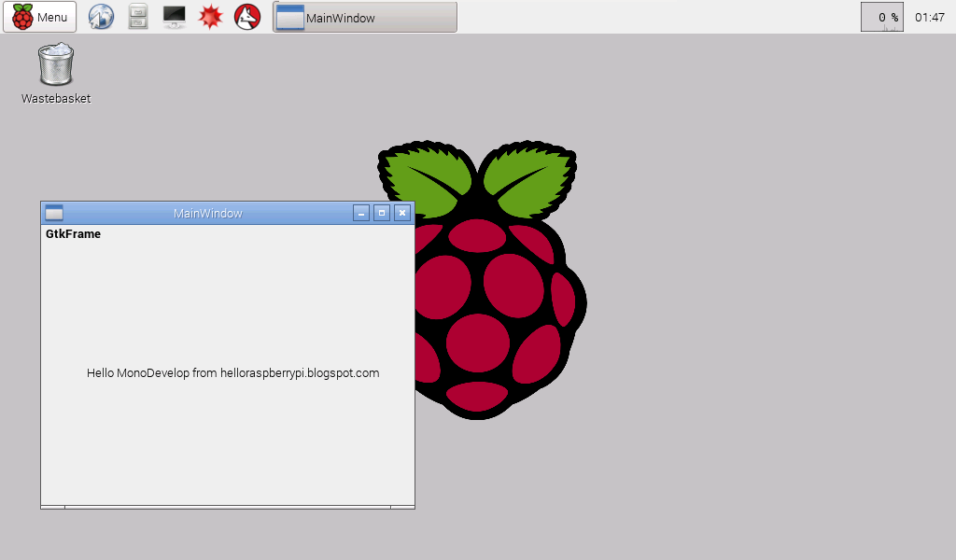This screenshot has height=560, width=956.
Task: Open the Wastebasket on the desktop
Action: (54, 63)
